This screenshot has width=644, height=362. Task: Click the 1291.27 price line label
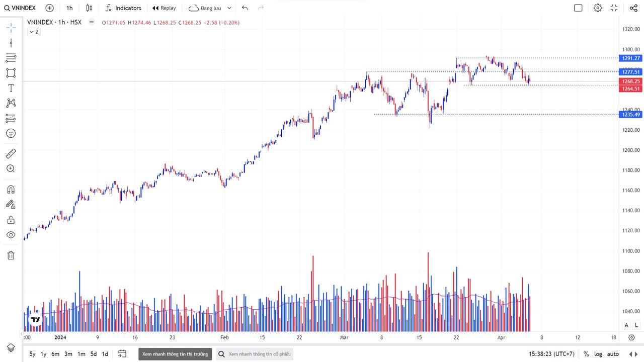(x=630, y=58)
